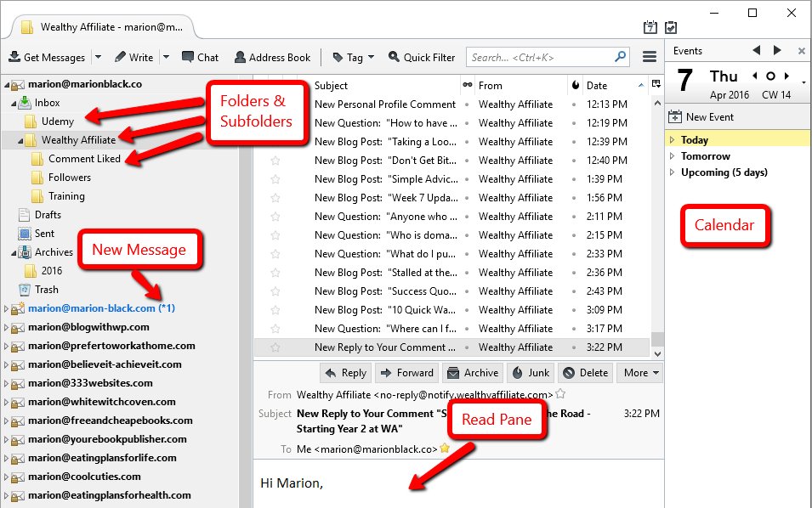
Task: Open the Tasks tab icon
Action: 671,27
